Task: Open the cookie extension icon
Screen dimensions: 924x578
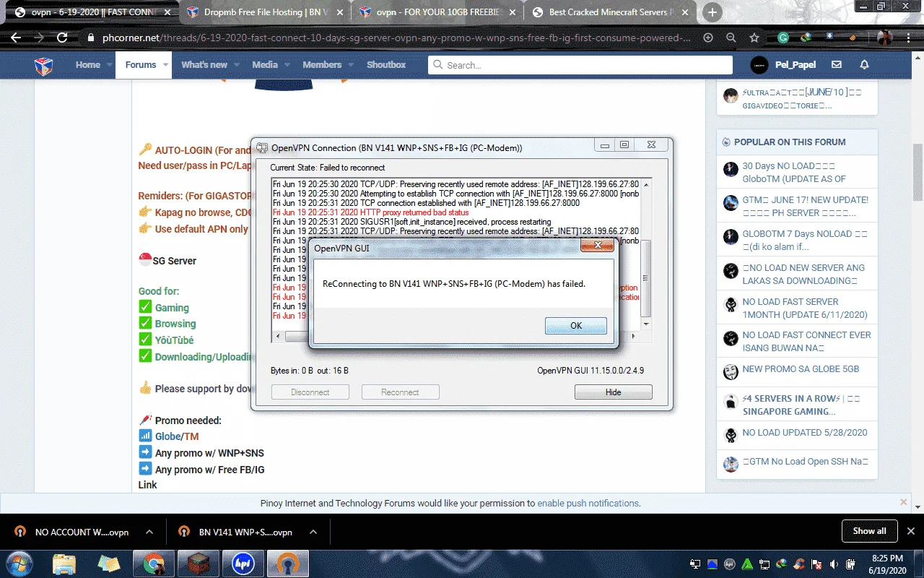Action: 853,38
